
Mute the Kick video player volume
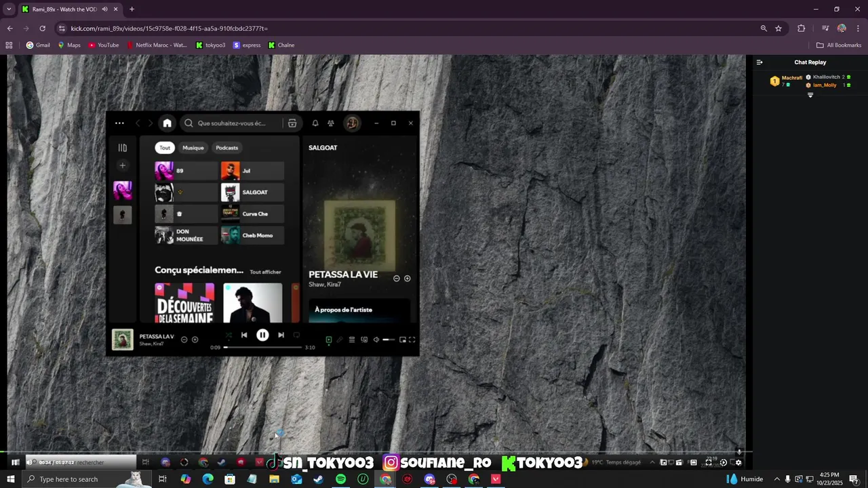(29, 462)
